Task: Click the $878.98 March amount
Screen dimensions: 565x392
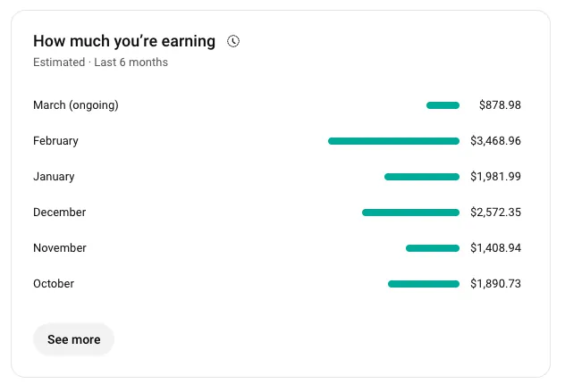Action: [500, 105]
